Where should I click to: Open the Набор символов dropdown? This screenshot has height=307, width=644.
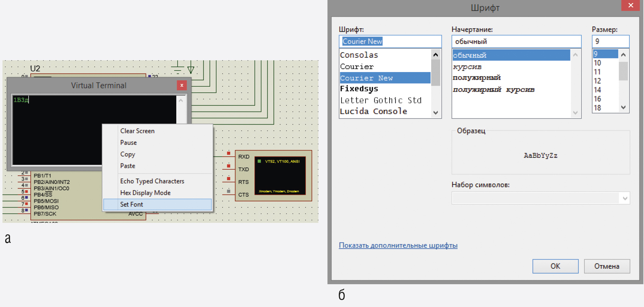[x=541, y=198]
